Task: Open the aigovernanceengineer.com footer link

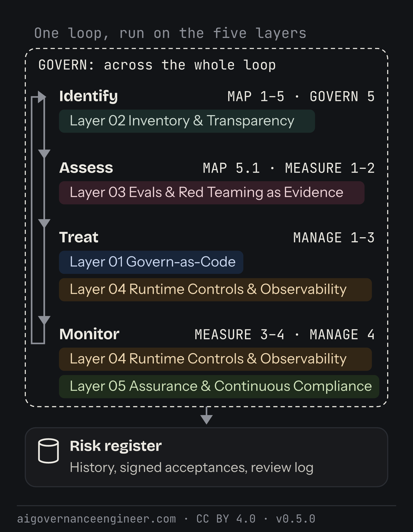Action: click(97, 519)
